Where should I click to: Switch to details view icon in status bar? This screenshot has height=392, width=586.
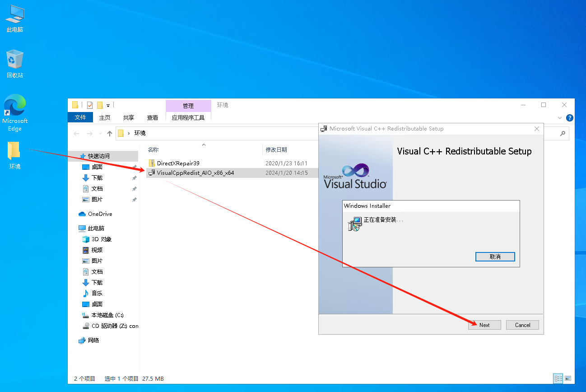[x=558, y=378]
